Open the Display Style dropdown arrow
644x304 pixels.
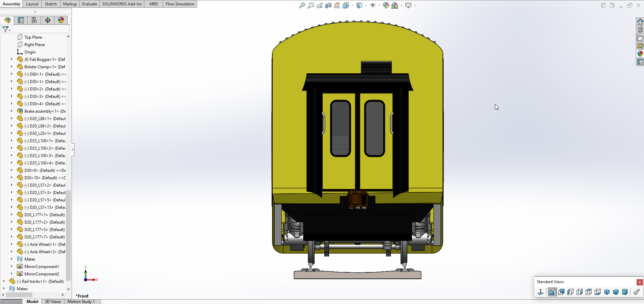[x=366, y=5]
